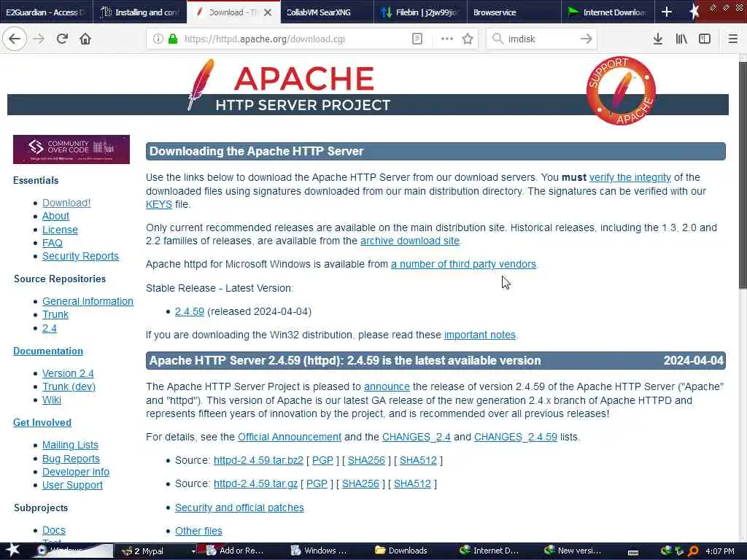The width and height of the screenshot is (747, 560).
Task: Click the 2.4.59 stable release link
Action: pos(190,311)
